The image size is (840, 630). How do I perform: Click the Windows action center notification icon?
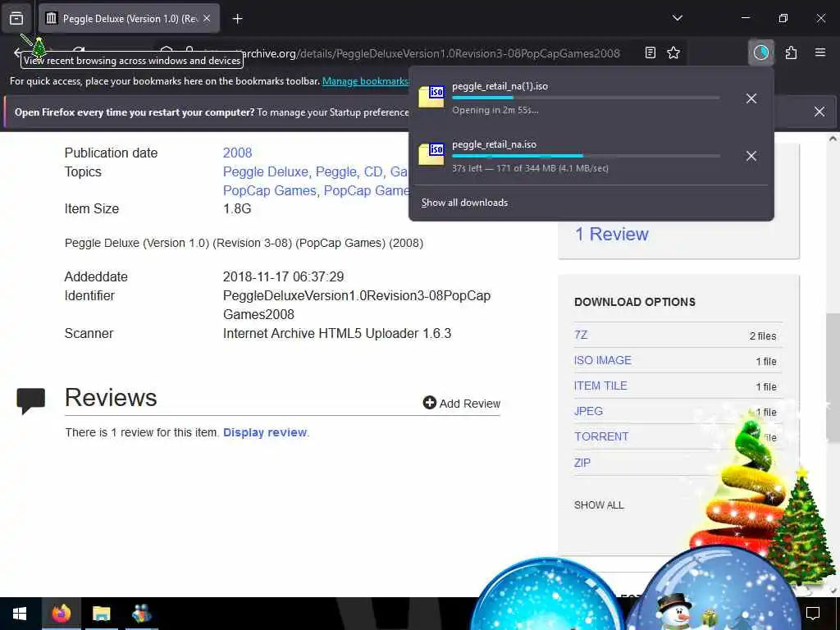pyautogui.click(x=813, y=614)
